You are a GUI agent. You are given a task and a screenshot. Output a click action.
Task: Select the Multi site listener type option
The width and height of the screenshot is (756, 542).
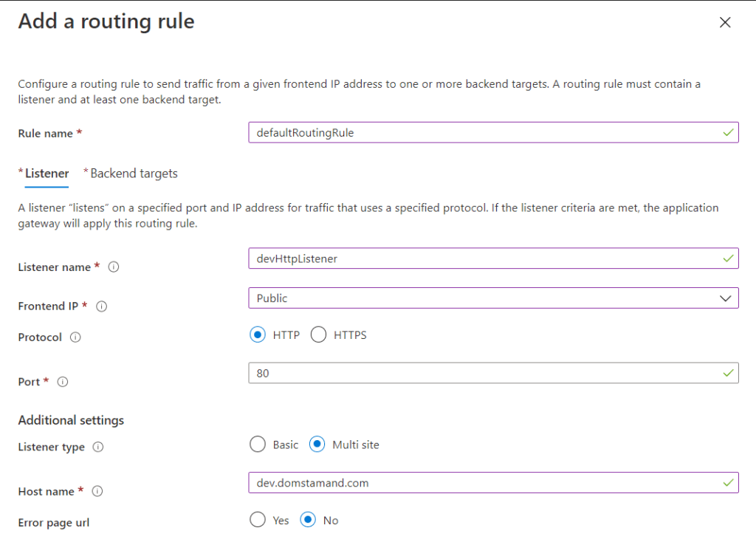click(318, 445)
